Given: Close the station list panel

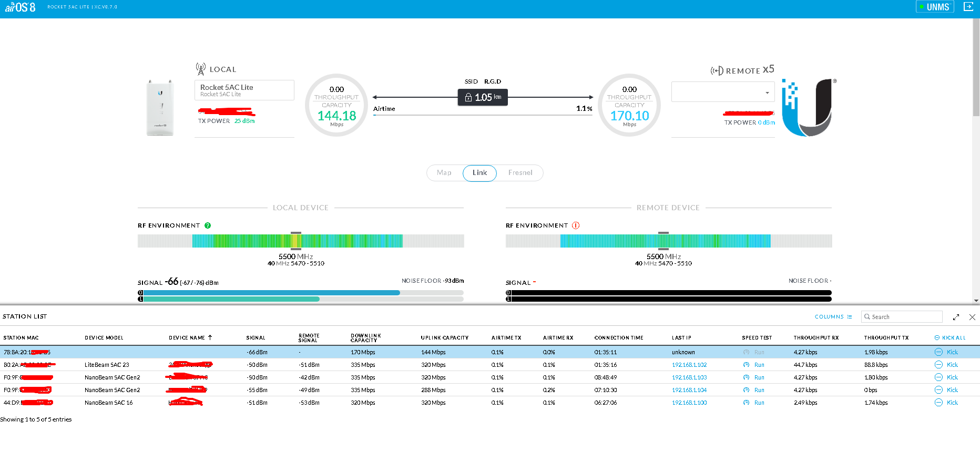Looking at the screenshot, I should [x=972, y=317].
